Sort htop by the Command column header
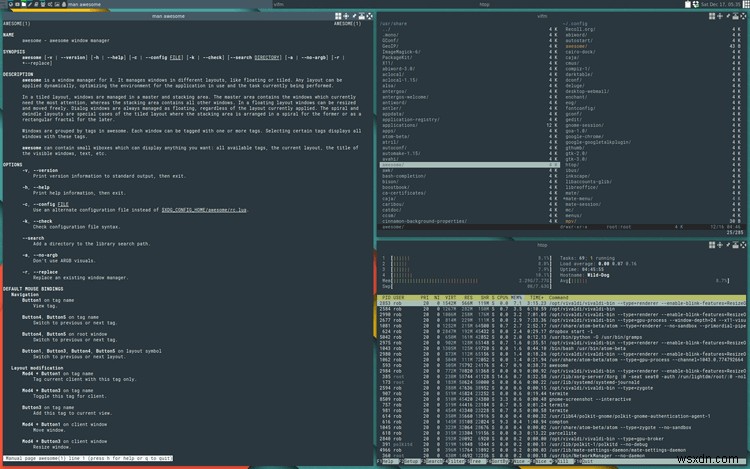 [558, 297]
